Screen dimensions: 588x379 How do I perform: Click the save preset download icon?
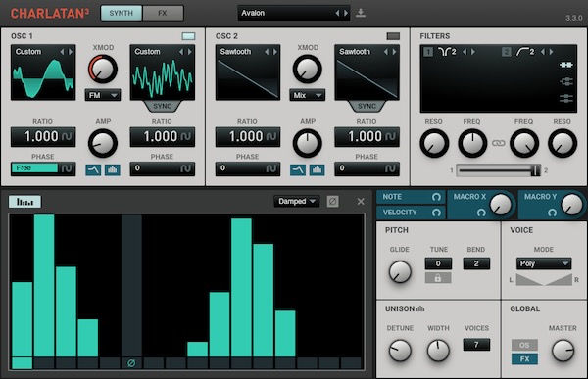pyautogui.click(x=361, y=13)
